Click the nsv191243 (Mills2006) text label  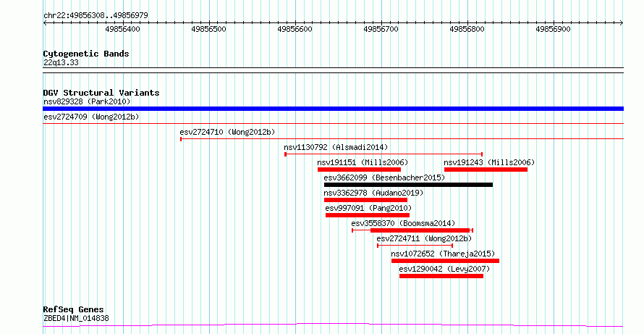(490, 162)
